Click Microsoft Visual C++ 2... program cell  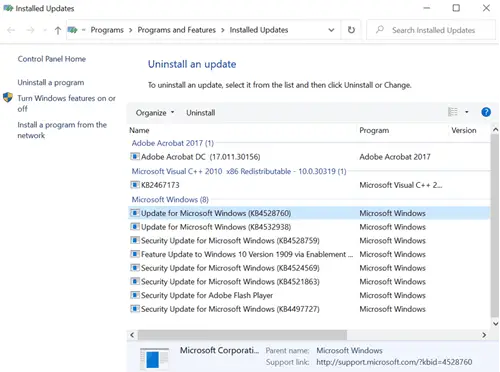click(x=401, y=185)
